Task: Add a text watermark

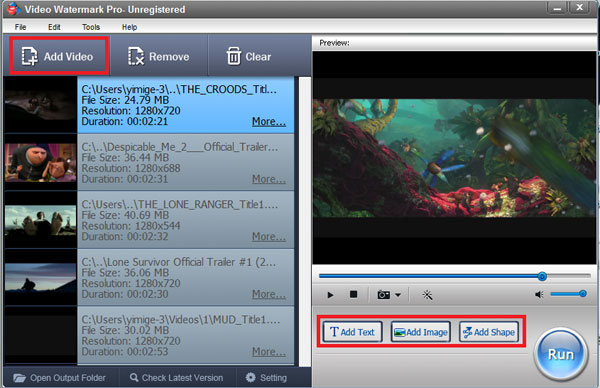Action: coord(352,332)
